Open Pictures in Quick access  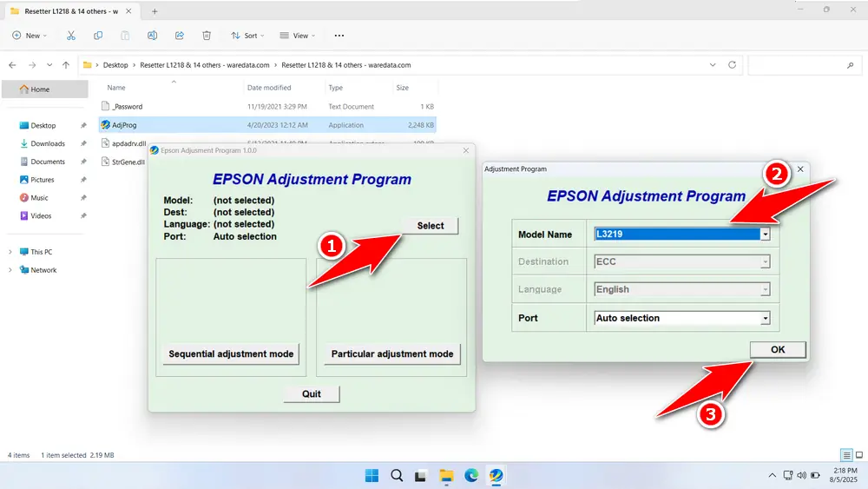44,180
